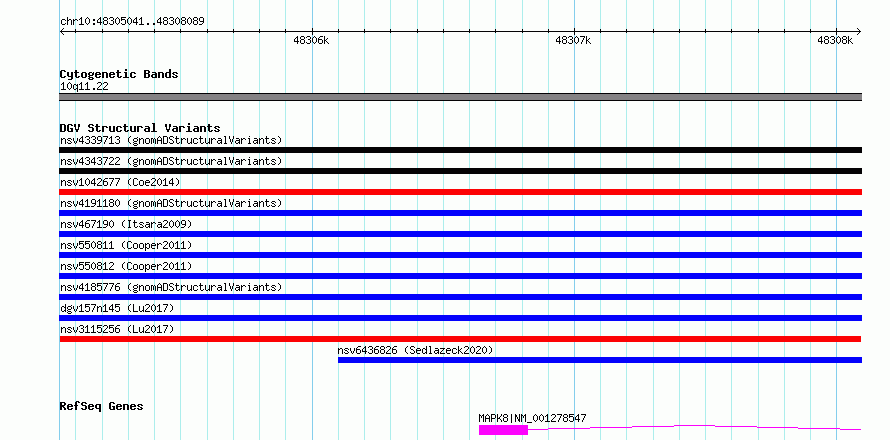Select the blue bar under nsv467190
Image resolution: width=890 pixels, height=440 pixels.
461,234
